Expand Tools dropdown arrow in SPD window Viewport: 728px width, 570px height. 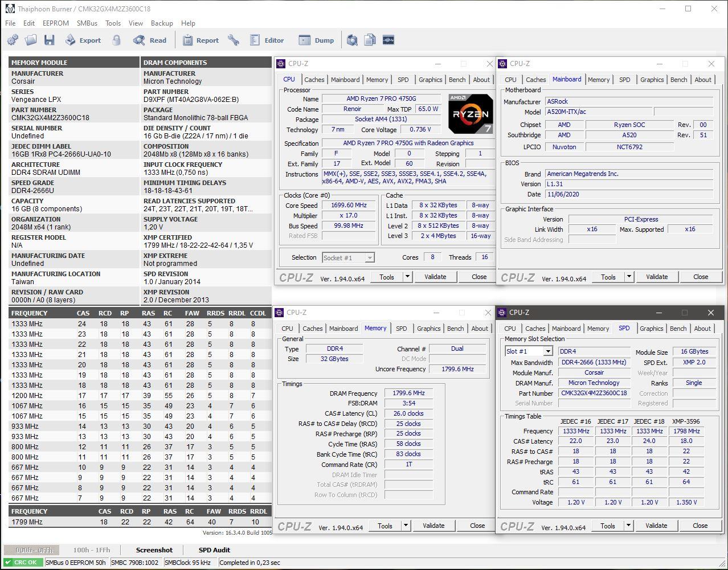click(628, 526)
